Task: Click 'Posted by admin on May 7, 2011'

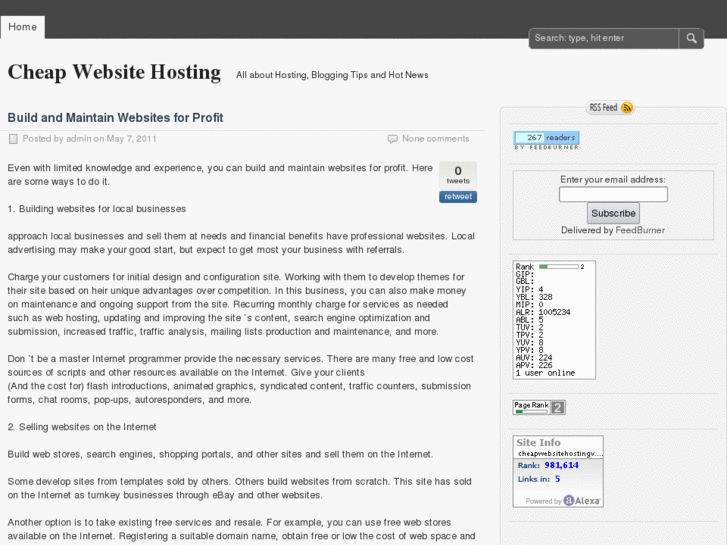Action: click(89, 139)
